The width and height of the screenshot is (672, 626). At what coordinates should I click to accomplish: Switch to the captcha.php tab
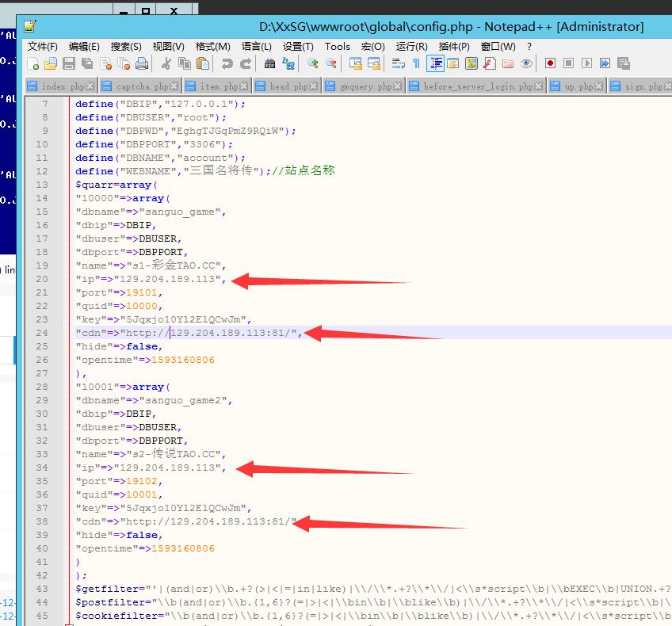[142, 86]
